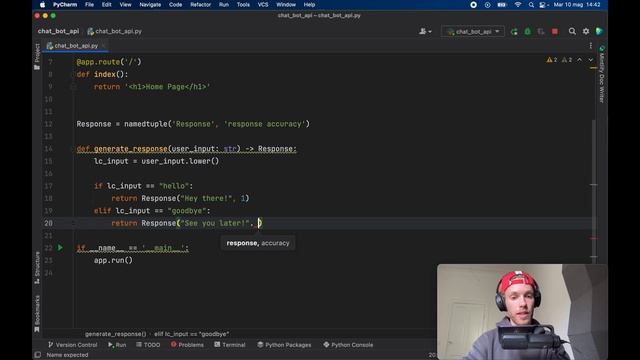
Task: Open the Terminal tool window
Action: [x=230, y=345]
